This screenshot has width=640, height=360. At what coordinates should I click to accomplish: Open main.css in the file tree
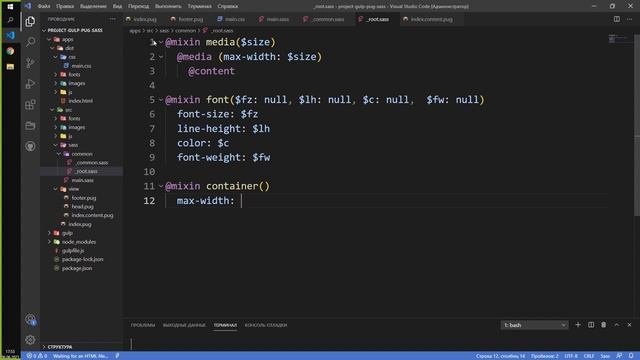coord(81,66)
